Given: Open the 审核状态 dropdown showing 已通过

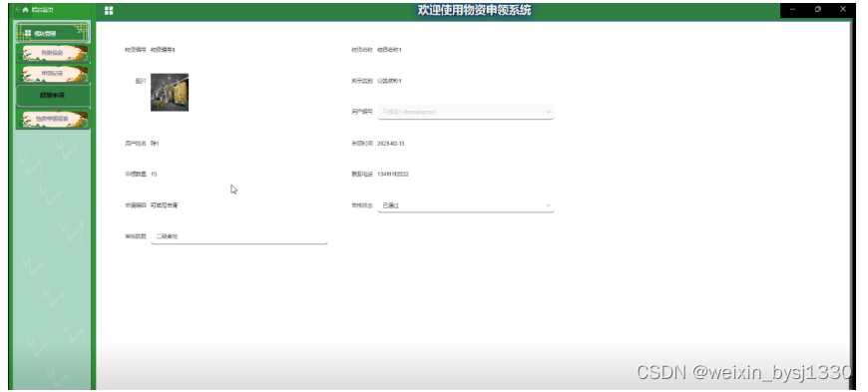Looking at the screenshot, I should 466,205.
